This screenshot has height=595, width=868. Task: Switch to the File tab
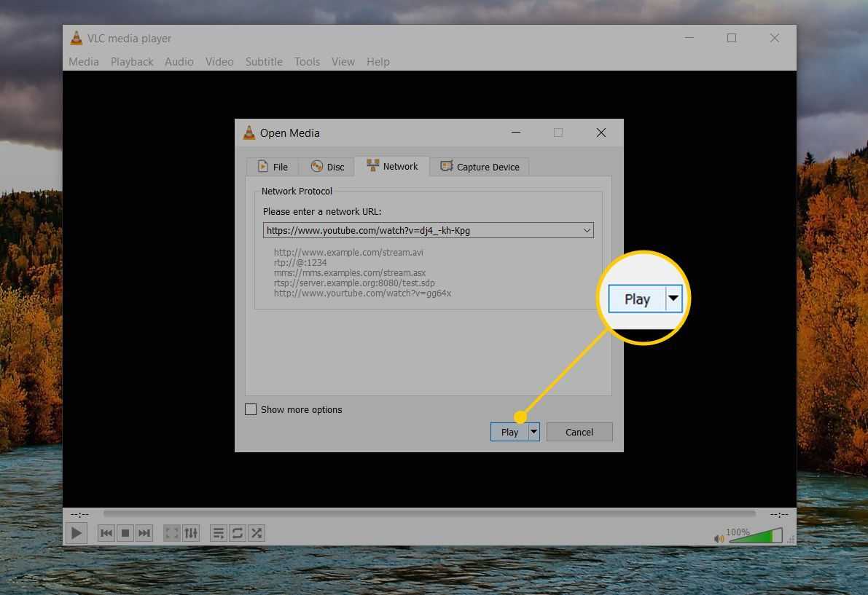pos(273,167)
